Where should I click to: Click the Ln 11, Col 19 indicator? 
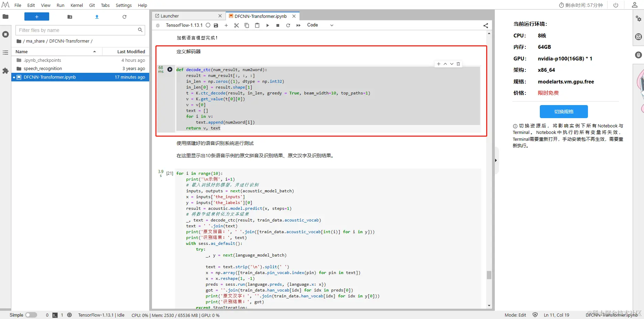coord(556,315)
